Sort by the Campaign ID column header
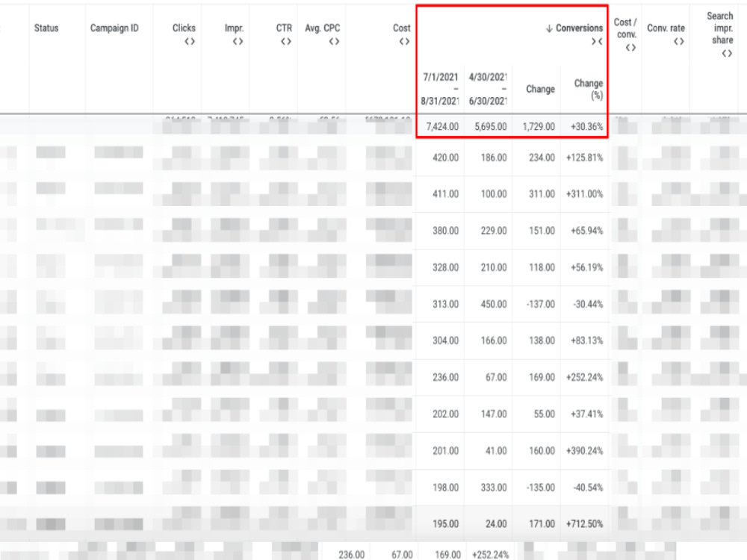The height and width of the screenshot is (560, 747). pos(114,28)
